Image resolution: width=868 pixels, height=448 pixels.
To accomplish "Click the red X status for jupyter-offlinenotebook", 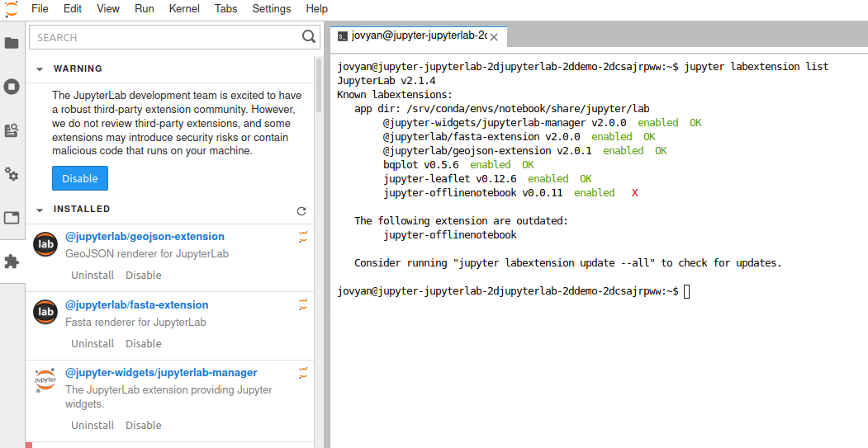I will click(635, 193).
